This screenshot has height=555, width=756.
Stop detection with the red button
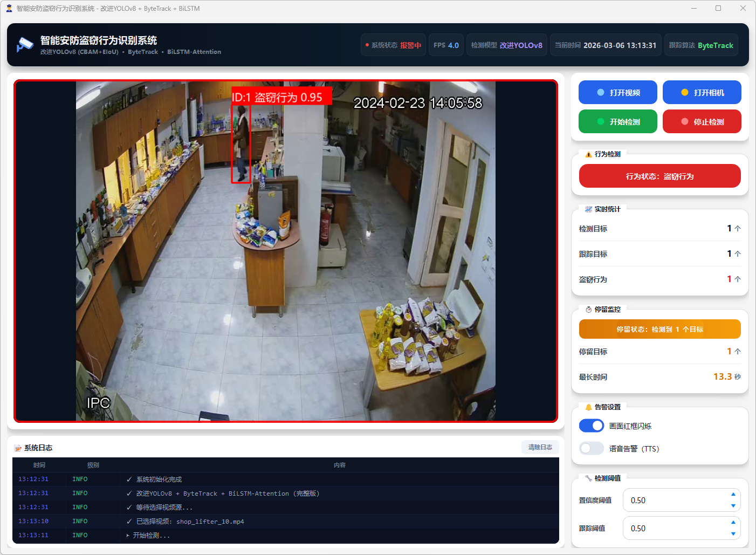702,121
